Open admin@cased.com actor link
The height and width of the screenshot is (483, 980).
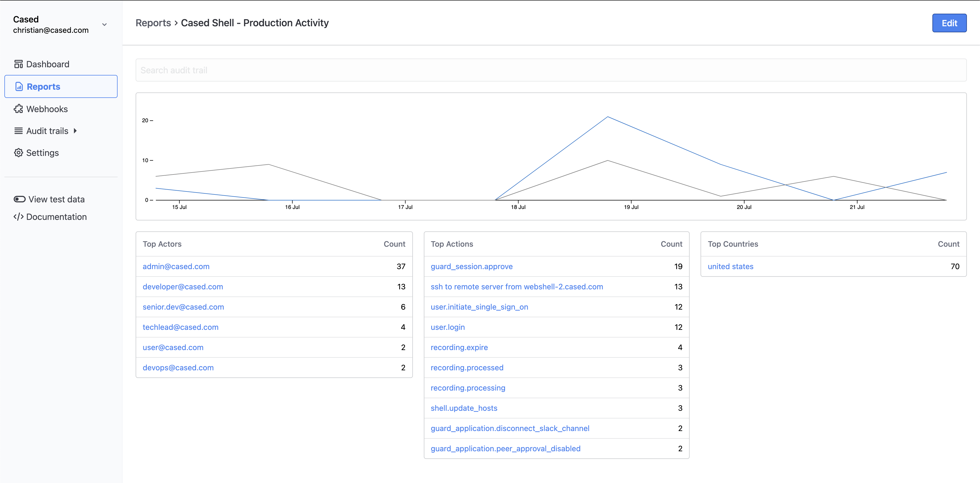pyautogui.click(x=176, y=266)
